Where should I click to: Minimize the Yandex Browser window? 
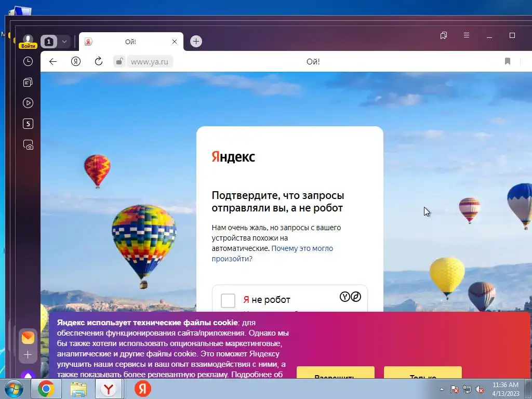[x=489, y=36]
